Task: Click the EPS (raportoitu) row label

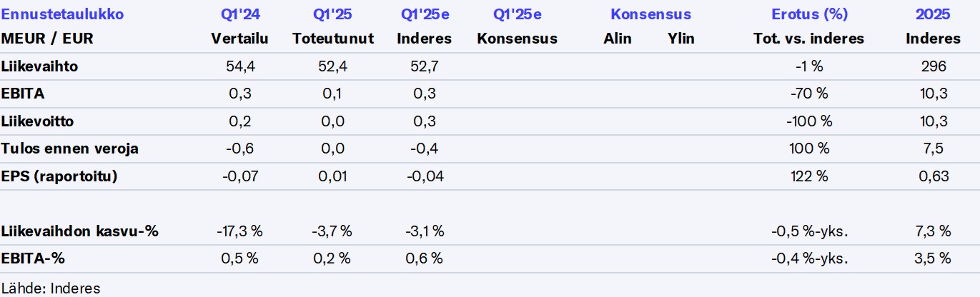Action: tap(59, 176)
